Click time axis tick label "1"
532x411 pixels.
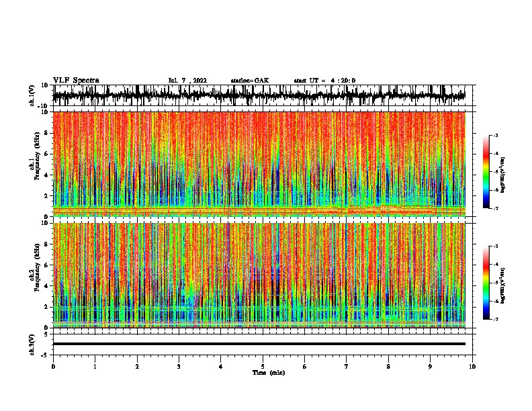tap(95, 366)
